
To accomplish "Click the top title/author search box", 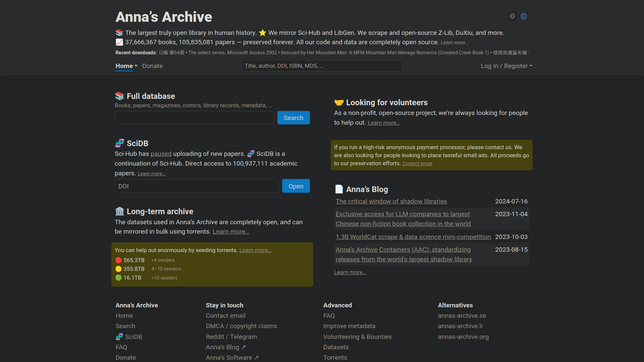I will (321, 66).
